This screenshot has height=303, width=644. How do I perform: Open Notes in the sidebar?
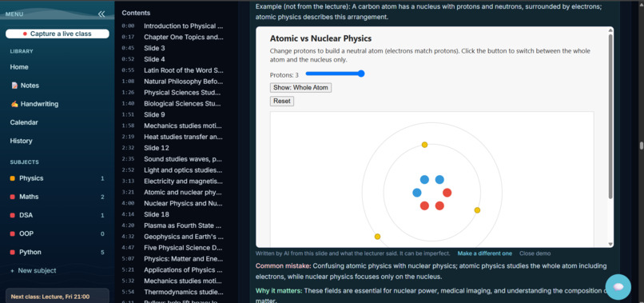25,86
